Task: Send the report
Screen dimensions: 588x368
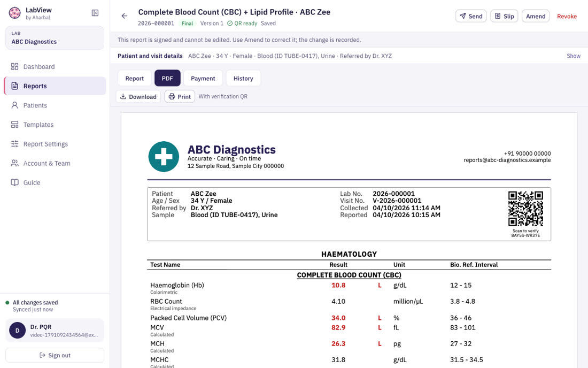Action: tap(471, 16)
